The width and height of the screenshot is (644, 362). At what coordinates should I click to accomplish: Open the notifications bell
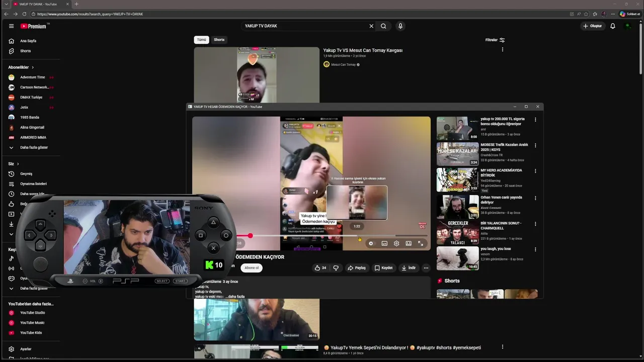(613, 26)
